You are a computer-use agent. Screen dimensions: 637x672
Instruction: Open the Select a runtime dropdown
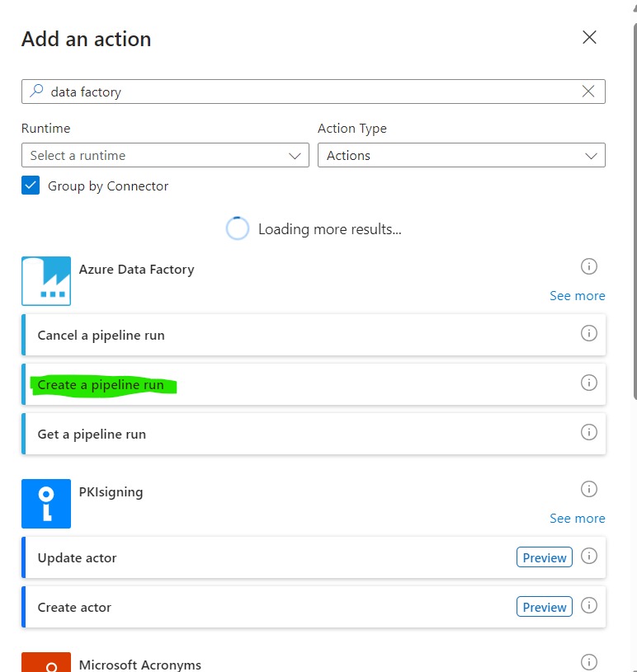click(165, 155)
